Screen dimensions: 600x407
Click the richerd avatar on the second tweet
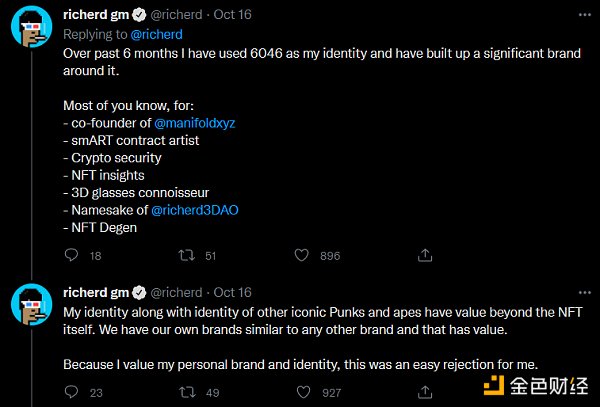pos(29,307)
